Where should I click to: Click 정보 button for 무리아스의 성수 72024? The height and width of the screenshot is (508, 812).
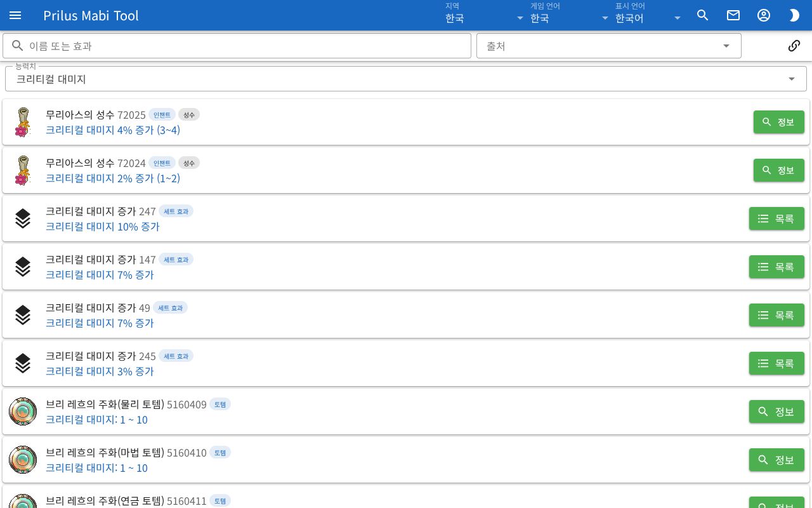[x=779, y=170]
